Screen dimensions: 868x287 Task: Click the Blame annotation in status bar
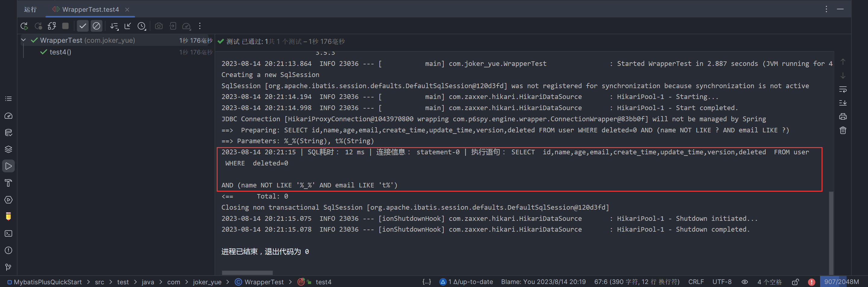click(543, 282)
